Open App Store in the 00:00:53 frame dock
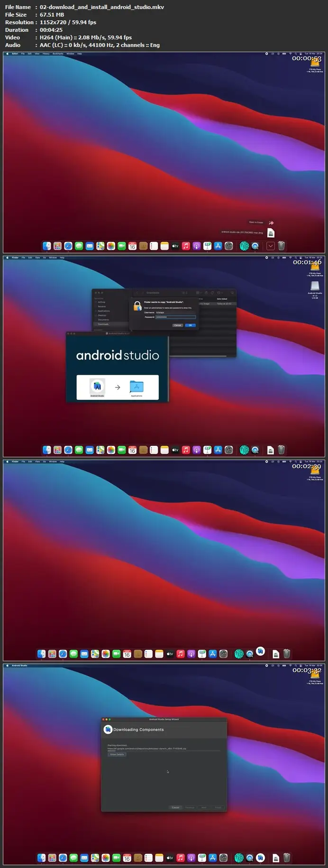Screen dimensions: 328x868 click(x=218, y=246)
